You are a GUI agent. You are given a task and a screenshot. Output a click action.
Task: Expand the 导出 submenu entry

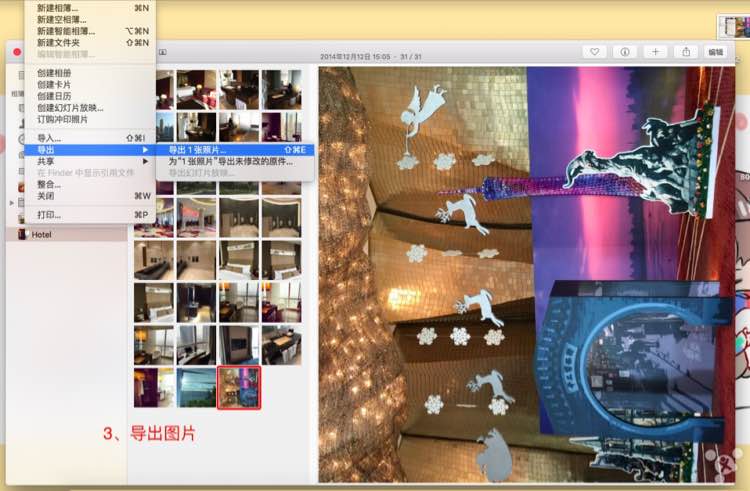click(89, 150)
